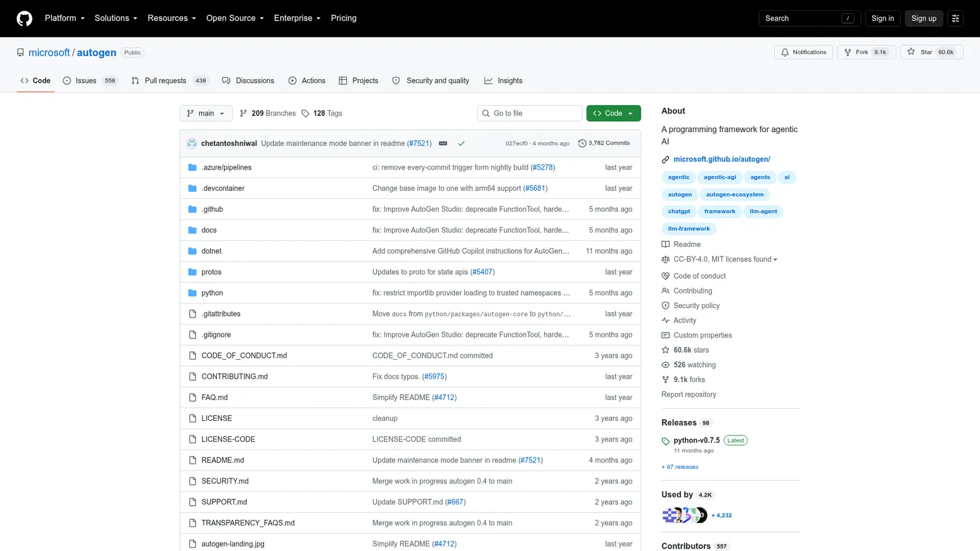Open the README.md file

point(223,460)
